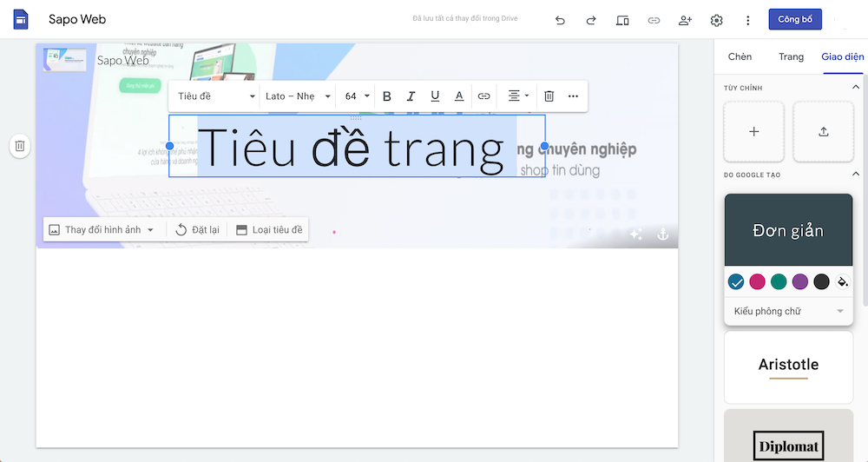Image resolution: width=868 pixels, height=462 pixels.
Task: Open text color picker
Action: point(459,96)
